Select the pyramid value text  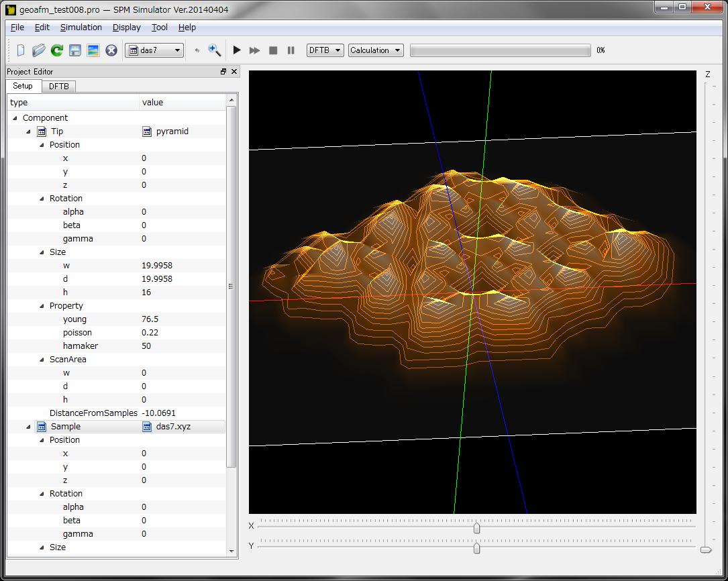[x=172, y=131]
